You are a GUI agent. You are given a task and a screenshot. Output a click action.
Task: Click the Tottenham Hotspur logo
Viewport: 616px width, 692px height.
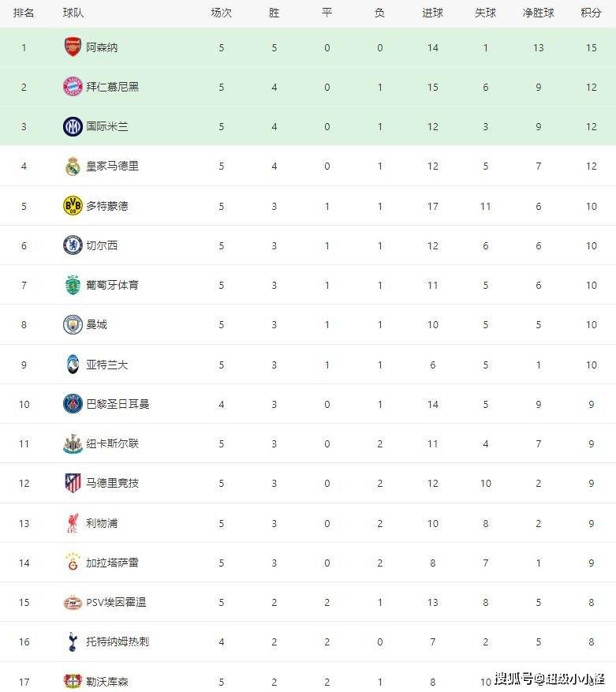[73, 642]
